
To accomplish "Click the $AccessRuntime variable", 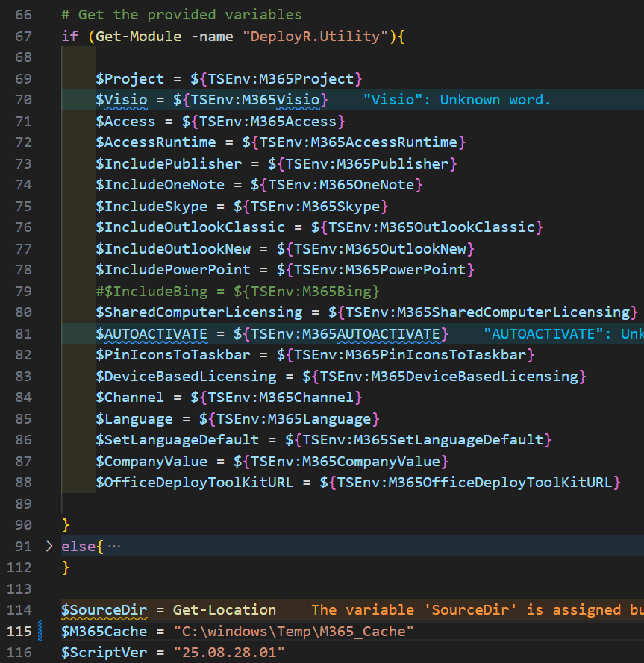I will point(156,142).
